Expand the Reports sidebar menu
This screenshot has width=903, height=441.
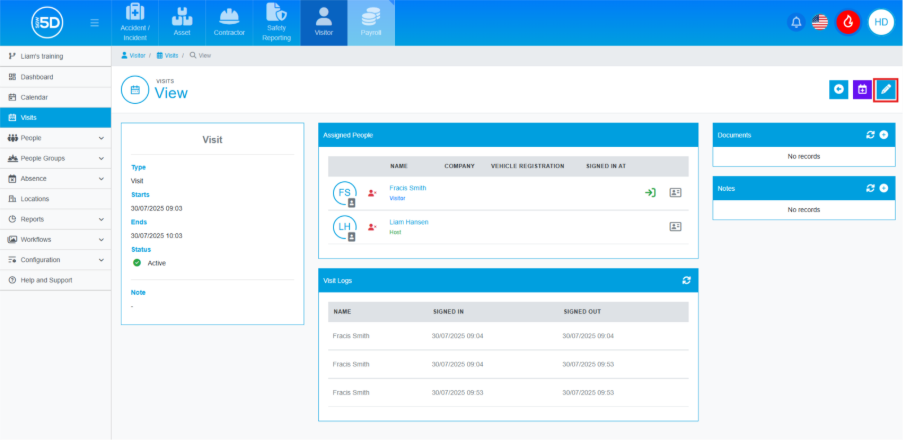(56, 219)
